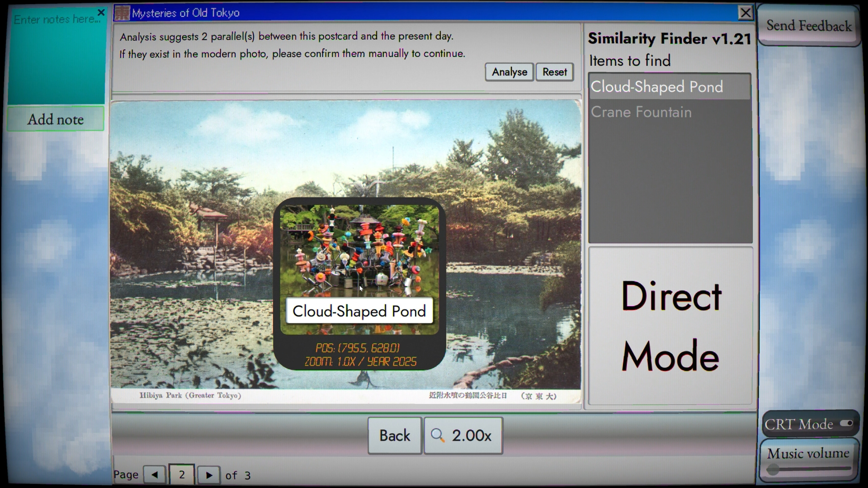Toggle the CRT Mode switch
Image resolution: width=868 pixels, height=488 pixels.
[846, 423]
